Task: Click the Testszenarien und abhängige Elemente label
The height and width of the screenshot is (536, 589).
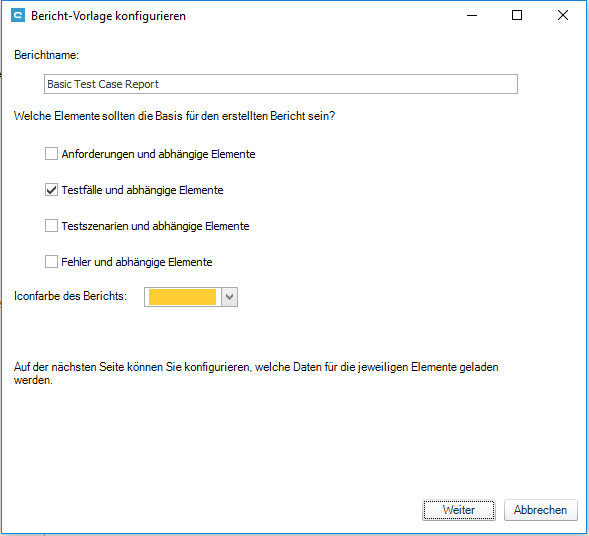Action: [x=156, y=226]
